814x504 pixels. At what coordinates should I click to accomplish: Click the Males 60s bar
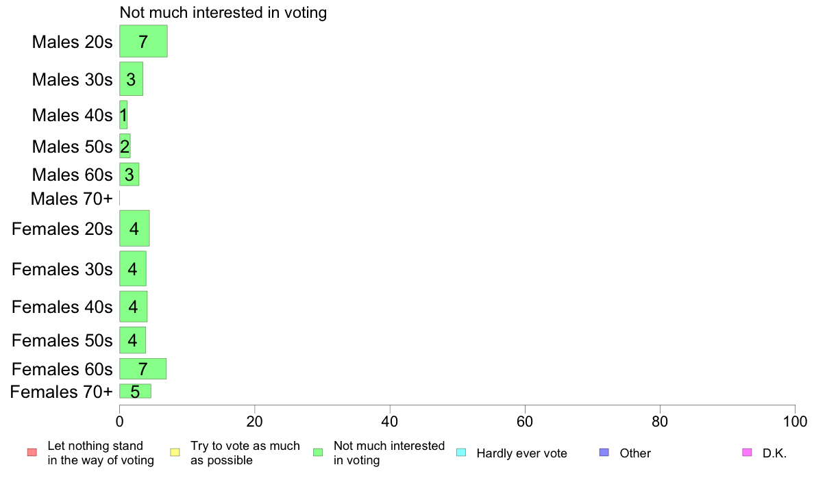(x=129, y=175)
